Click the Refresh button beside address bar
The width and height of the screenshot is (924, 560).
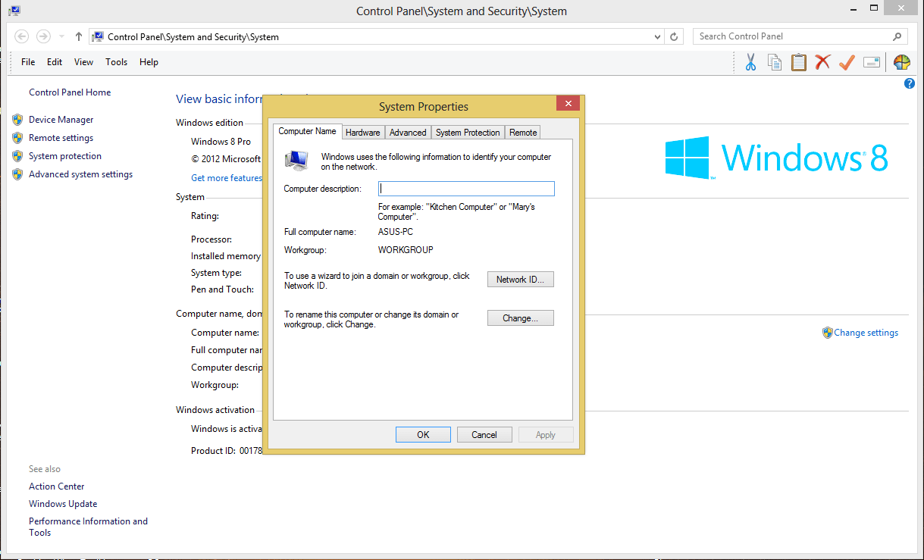pyautogui.click(x=674, y=36)
